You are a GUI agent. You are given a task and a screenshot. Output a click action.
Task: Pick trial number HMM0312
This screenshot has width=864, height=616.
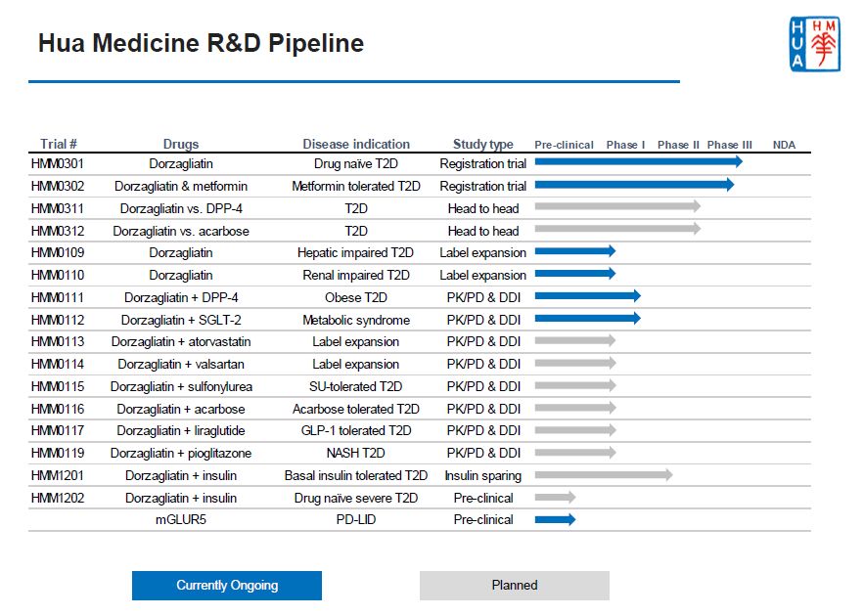[58, 231]
